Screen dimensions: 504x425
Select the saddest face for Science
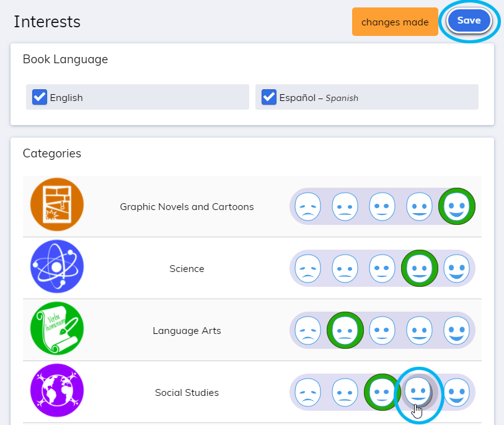click(307, 268)
